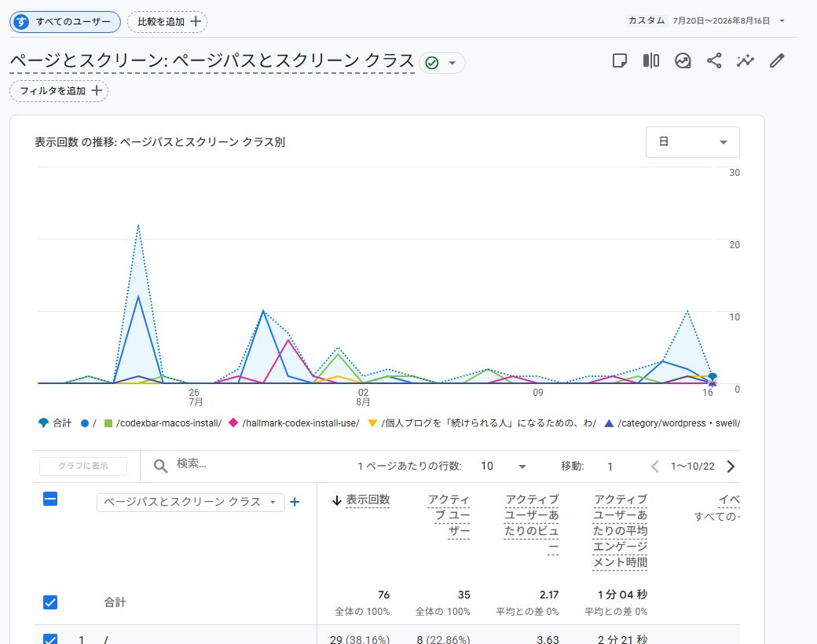
Task: Click the report title ページとスクリーン
Action: [x=212, y=61]
